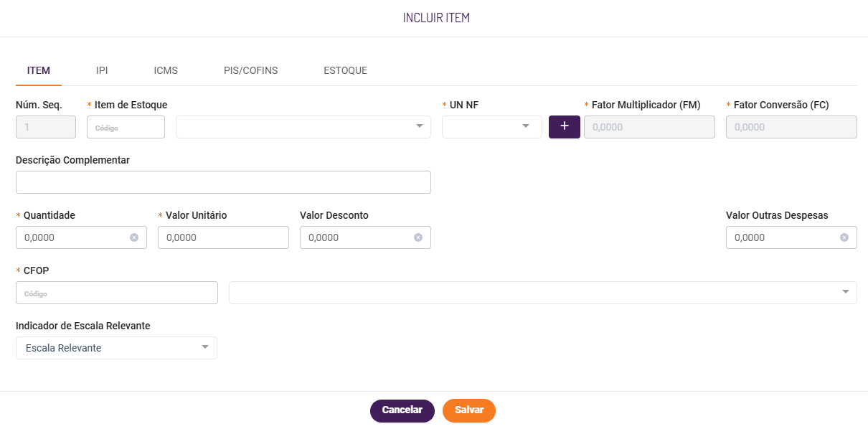
Task: Click the Cancelar button
Action: pyautogui.click(x=402, y=410)
